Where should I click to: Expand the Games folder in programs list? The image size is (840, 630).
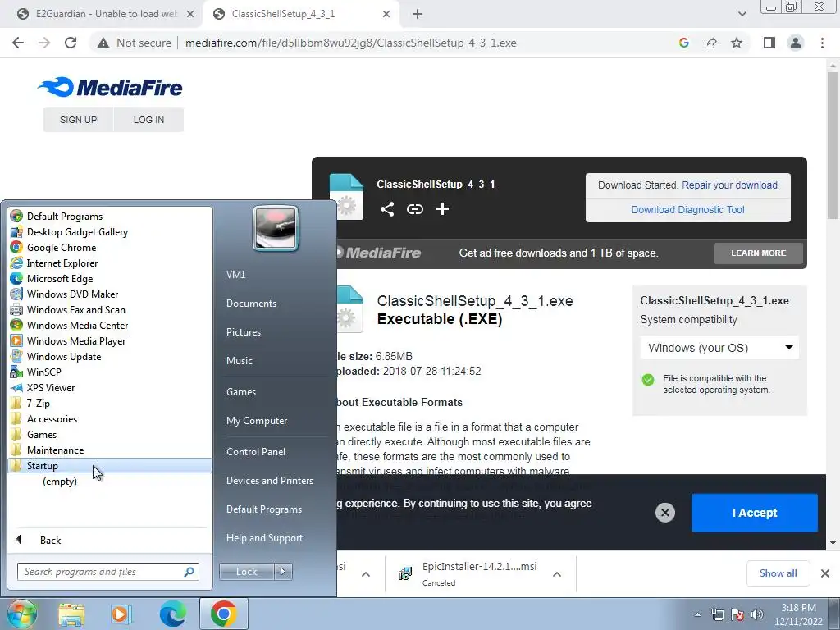110,435
